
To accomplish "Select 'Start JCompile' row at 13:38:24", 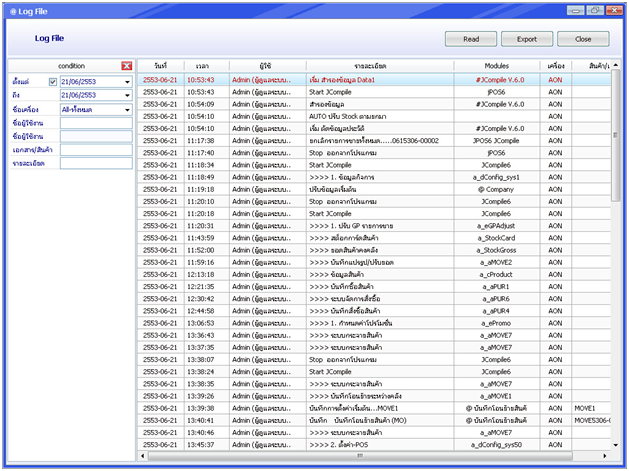I will point(375,372).
